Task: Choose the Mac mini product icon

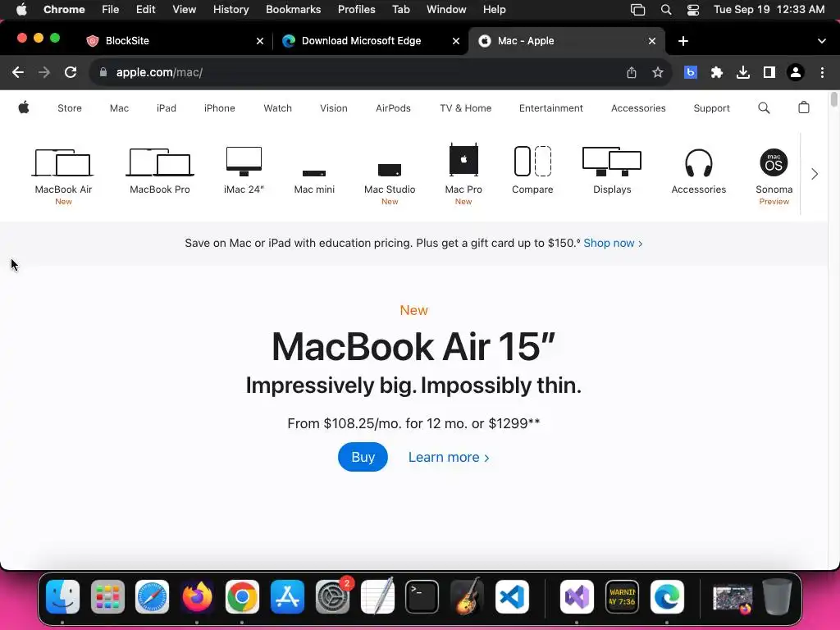Action: (314, 173)
